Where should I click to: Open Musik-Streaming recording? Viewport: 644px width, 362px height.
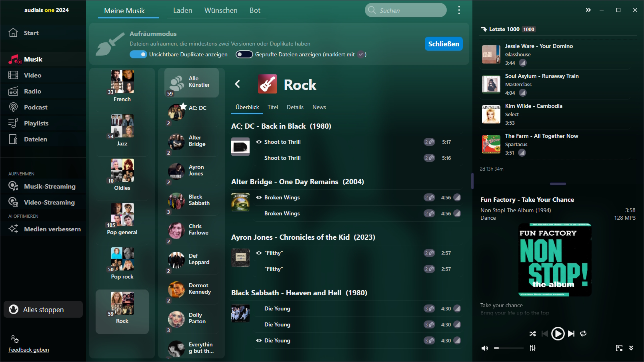coord(43,186)
